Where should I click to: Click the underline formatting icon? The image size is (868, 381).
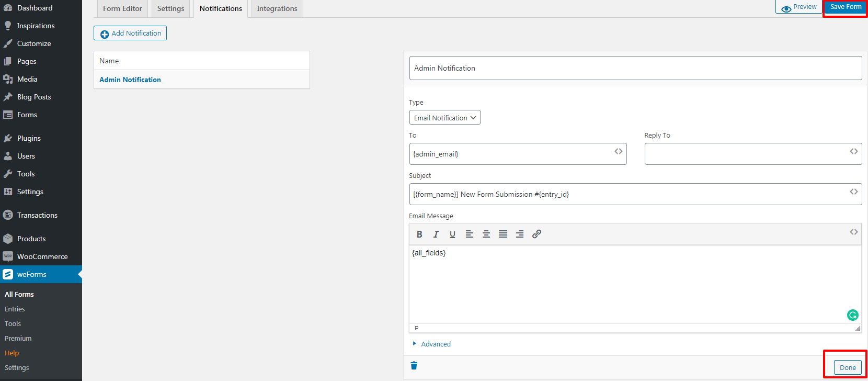click(452, 234)
